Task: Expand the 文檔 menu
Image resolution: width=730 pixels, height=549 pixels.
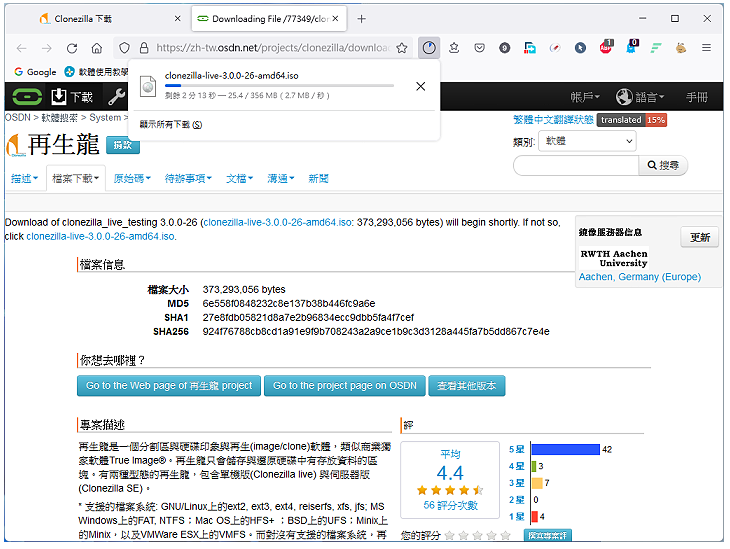Action: [x=239, y=178]
